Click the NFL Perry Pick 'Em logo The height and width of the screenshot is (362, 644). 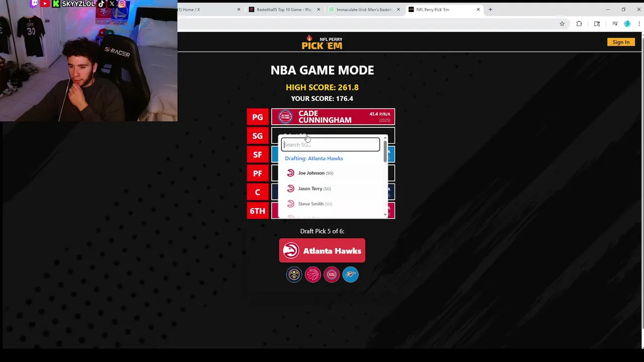[x=322, y=43]
